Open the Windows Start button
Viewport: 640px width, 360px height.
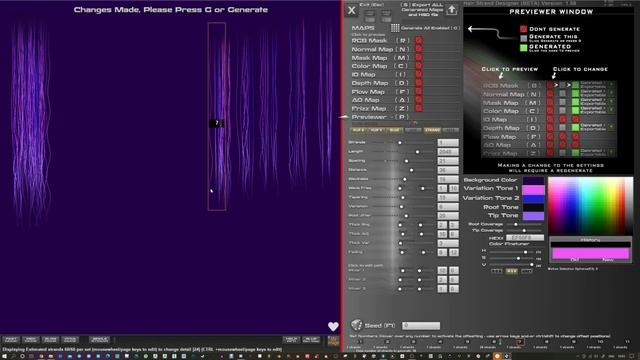(x=5, y=356)
